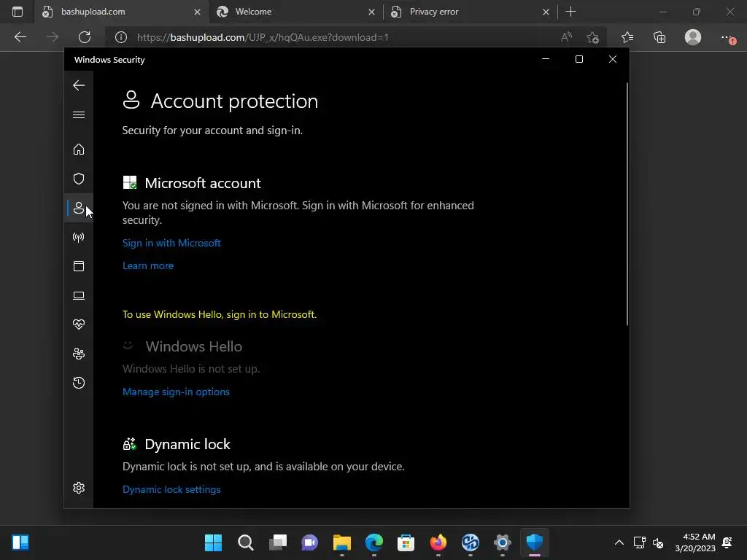Open File Explorer from taskbar

pyautogui.click(x=342, y=542)
